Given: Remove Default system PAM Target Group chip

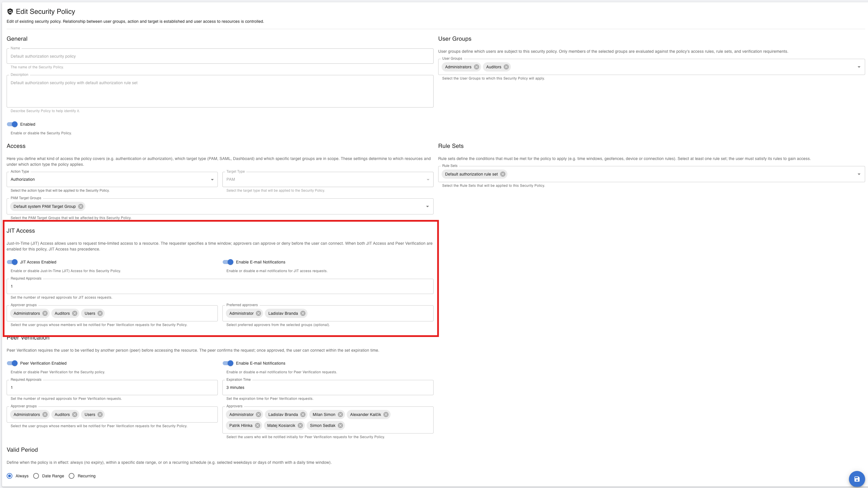Looking at the screenshot, I should (x=80, y=206).
